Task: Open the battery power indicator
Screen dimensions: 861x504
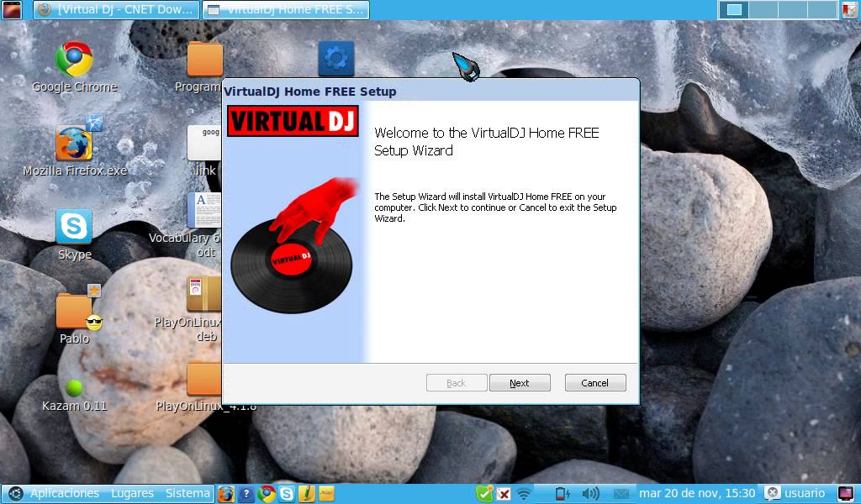Action: tap(563, 494)
